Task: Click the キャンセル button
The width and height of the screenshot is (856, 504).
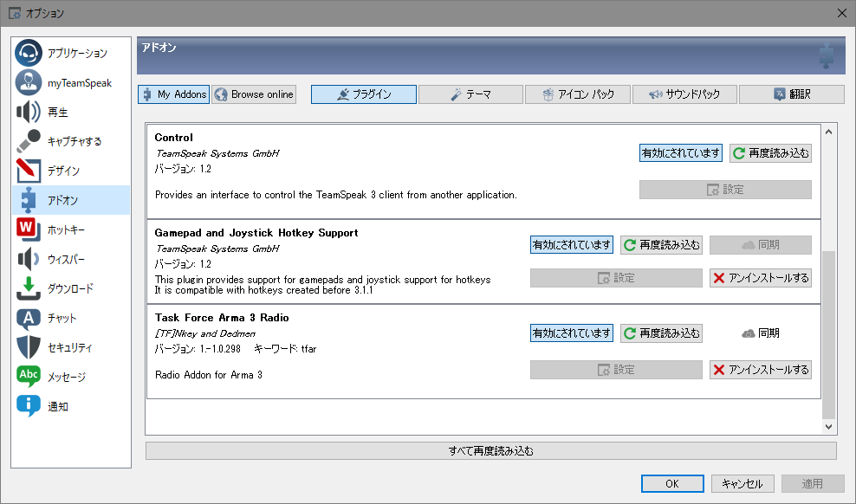Action: point(743,484)
